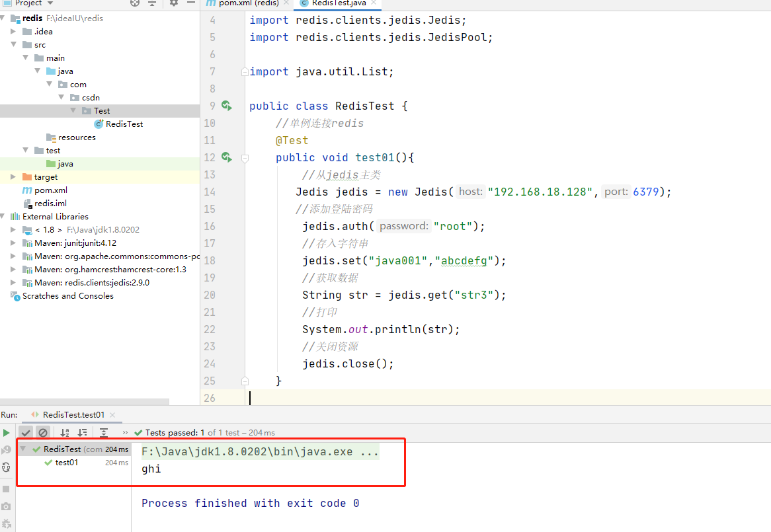Click the @Test annotation

tap(292, 141)
